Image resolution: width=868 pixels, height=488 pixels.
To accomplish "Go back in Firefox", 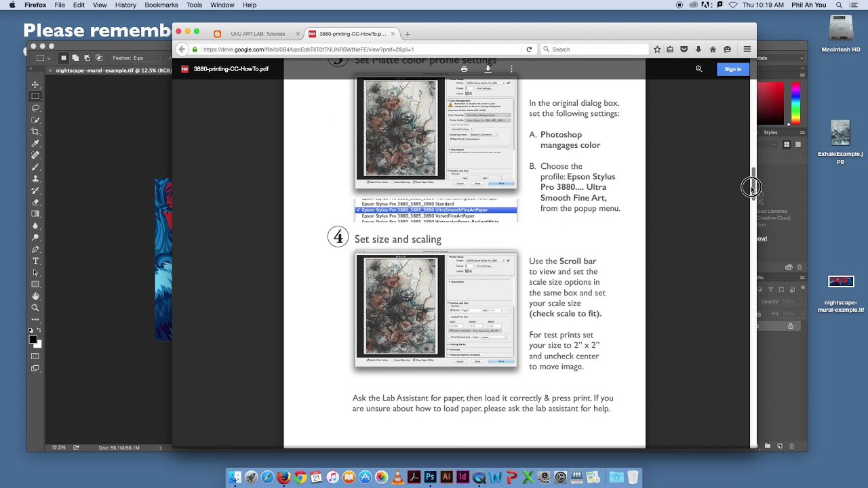I will coord(182,49).
